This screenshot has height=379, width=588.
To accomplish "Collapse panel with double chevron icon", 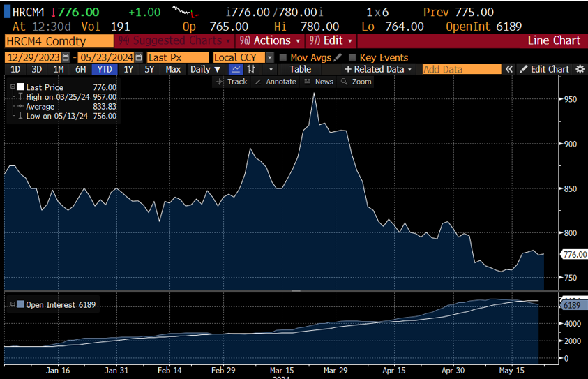I will coord(509,69).
